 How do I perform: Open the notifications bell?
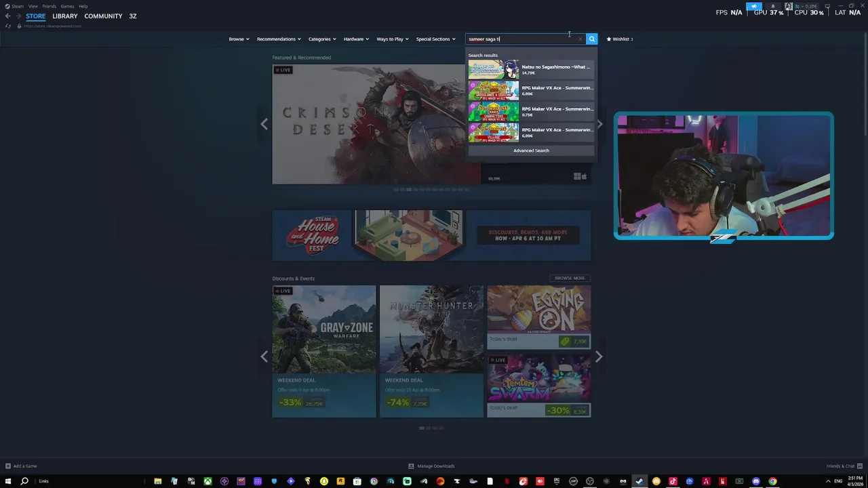(772, 6)
